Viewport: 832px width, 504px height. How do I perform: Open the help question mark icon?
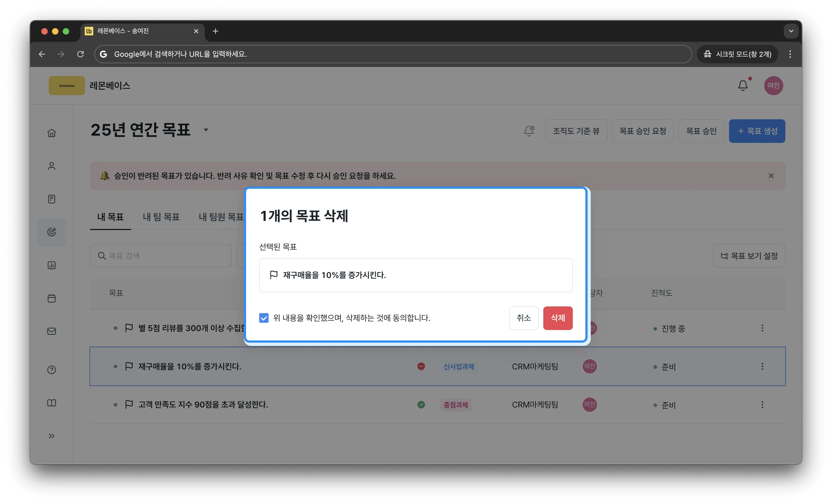51,370
